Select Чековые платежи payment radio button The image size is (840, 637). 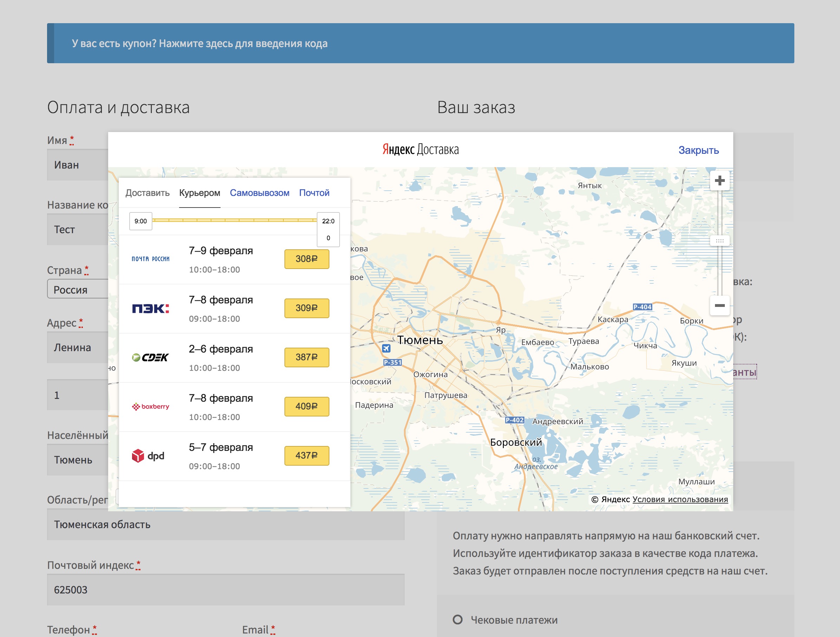pyautogui.click(x=458, y=619)
